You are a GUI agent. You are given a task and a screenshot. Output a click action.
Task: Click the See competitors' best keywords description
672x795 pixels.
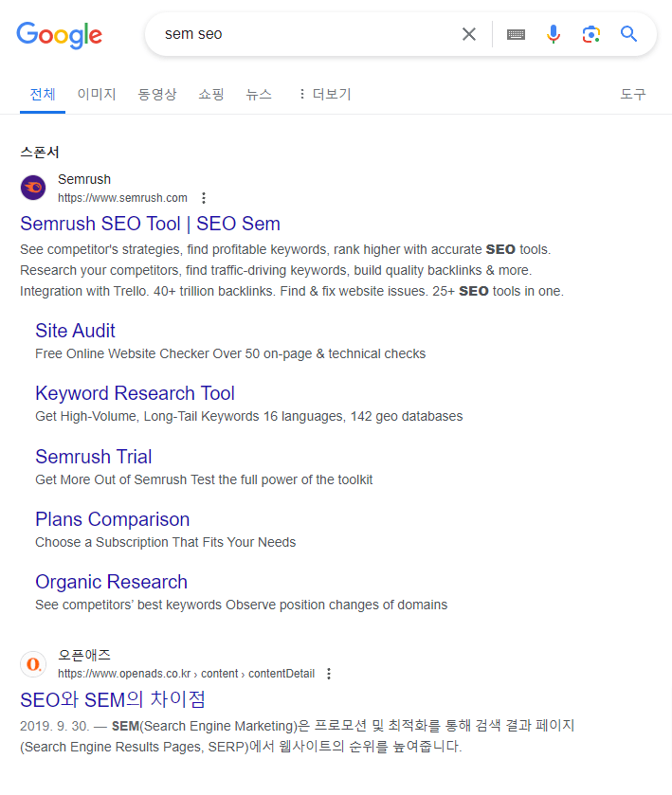pos(242,605)
